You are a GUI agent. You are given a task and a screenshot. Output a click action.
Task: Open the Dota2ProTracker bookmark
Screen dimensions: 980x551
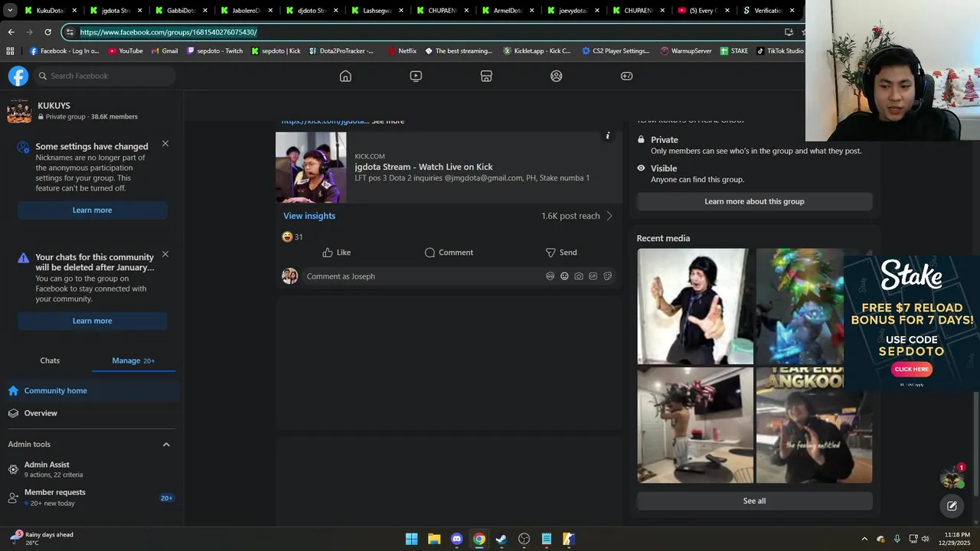point(341,51)
